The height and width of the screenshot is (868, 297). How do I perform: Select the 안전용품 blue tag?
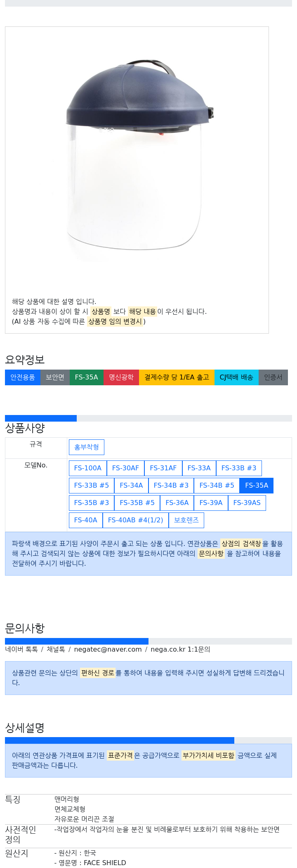pyautogui.click(x=23, y=377)
